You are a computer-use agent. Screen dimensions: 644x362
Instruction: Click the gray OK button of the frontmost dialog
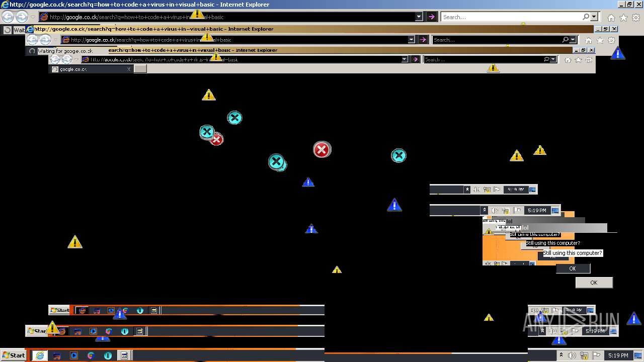tap(594, 283)
